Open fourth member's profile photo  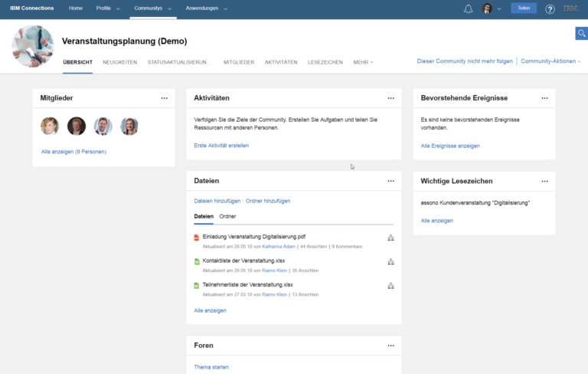click(129, 126)
